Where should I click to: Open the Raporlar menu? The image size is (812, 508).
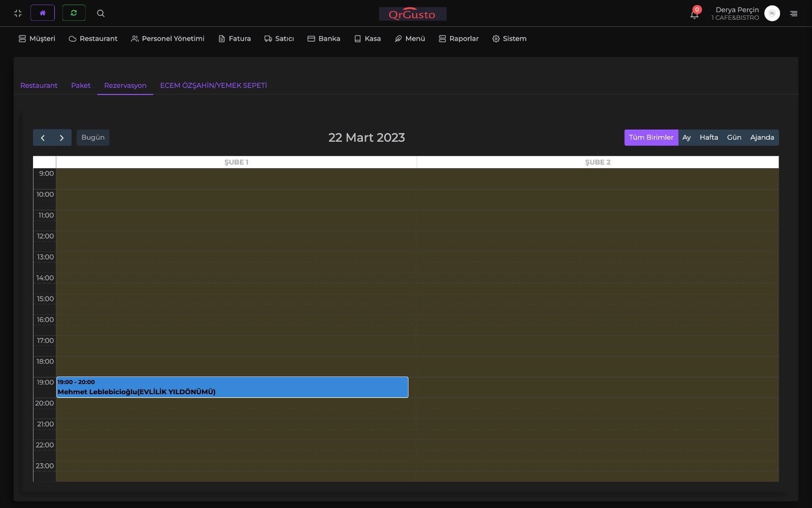(459, 39)
